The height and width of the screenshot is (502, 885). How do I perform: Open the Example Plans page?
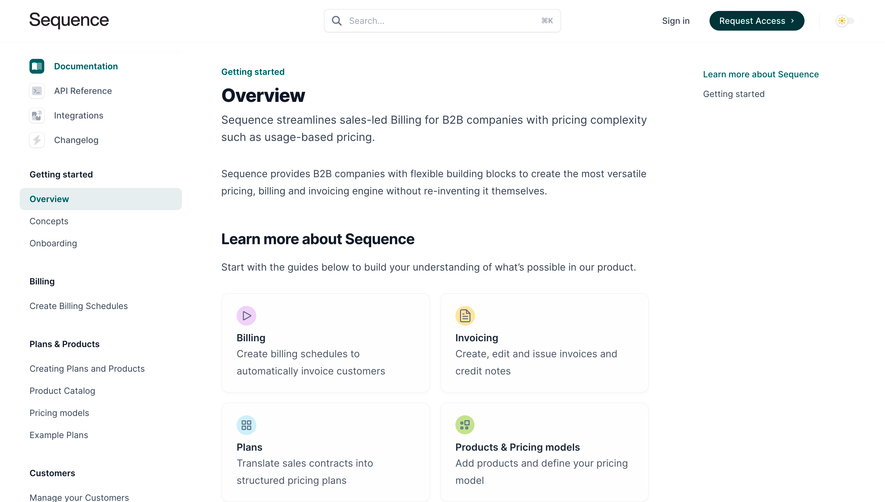tap(59, 435)
